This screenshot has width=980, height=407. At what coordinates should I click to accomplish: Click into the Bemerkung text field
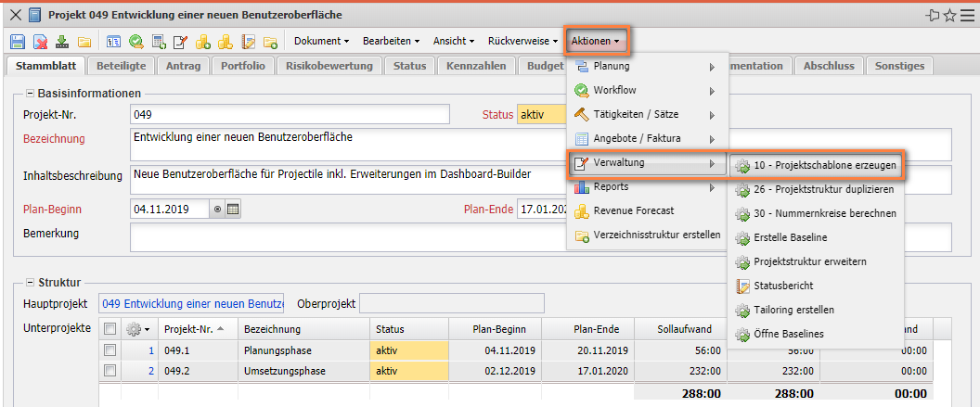pos(538,237)
